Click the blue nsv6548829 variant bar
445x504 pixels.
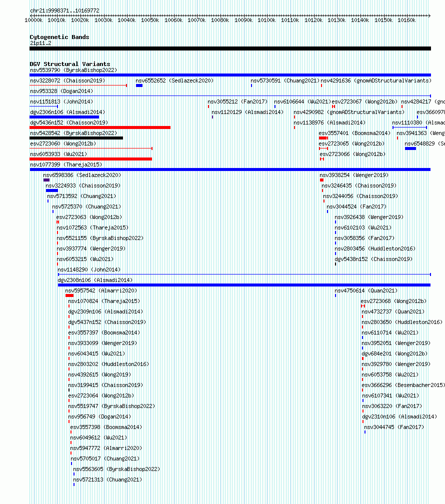(x=410, y=148)
